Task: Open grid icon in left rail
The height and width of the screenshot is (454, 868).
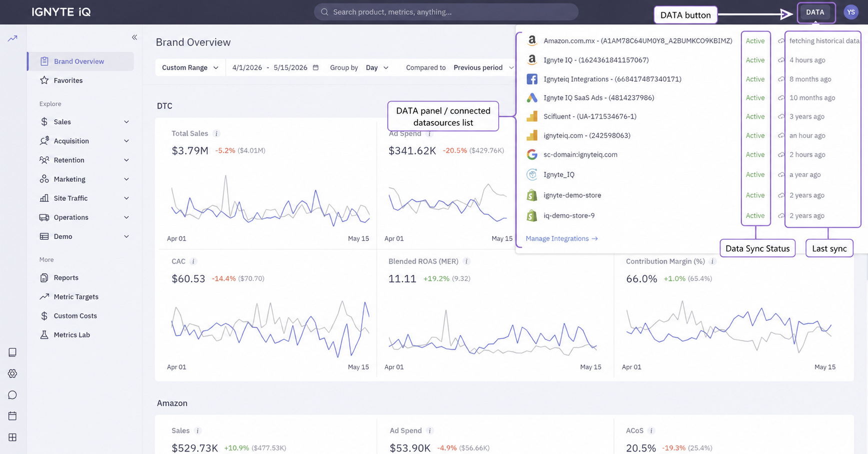Action: pos(13,437)
